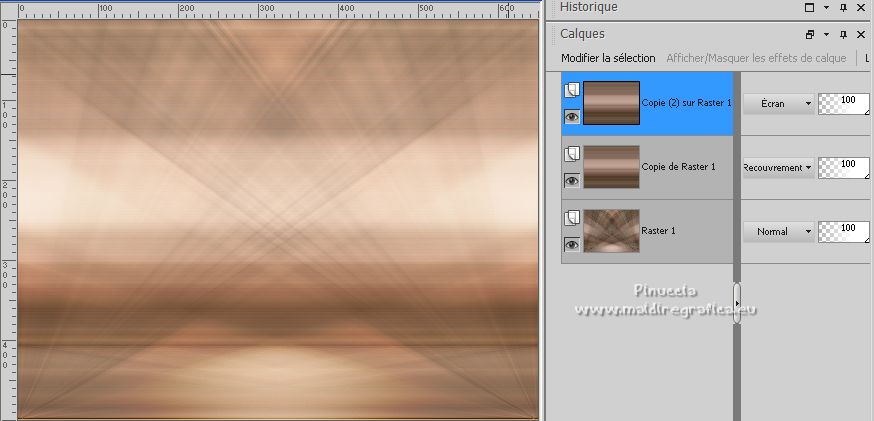Click the Calques panel splitter handle arrow
This screenshot has width=874, height=421.
pos(737,303)
